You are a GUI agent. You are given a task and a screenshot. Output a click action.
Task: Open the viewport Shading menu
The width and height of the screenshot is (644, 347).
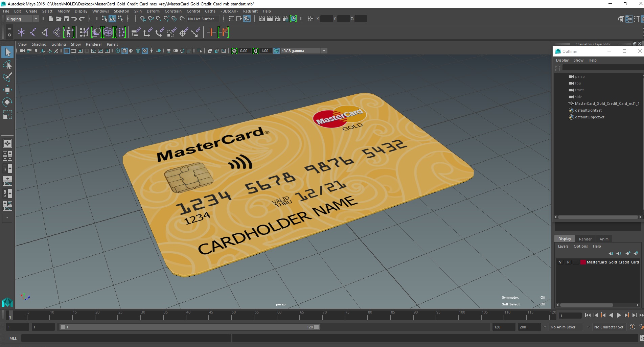pos(39,44)
